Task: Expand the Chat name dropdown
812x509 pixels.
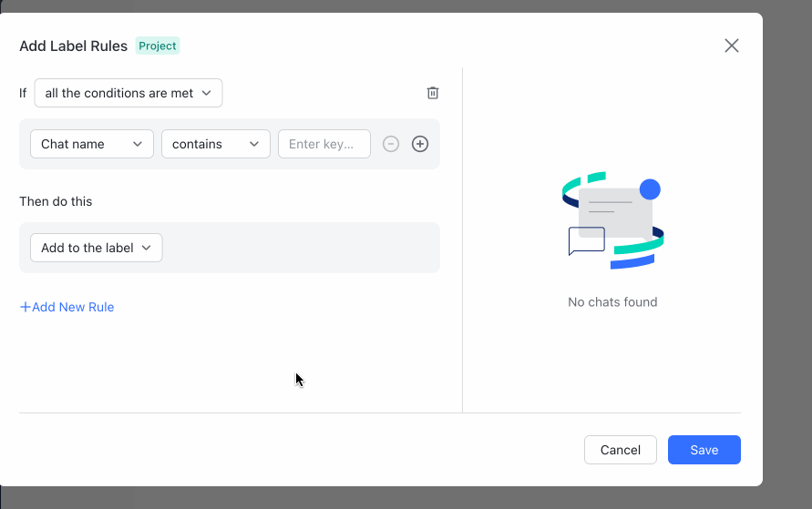Action: (92, 144)
